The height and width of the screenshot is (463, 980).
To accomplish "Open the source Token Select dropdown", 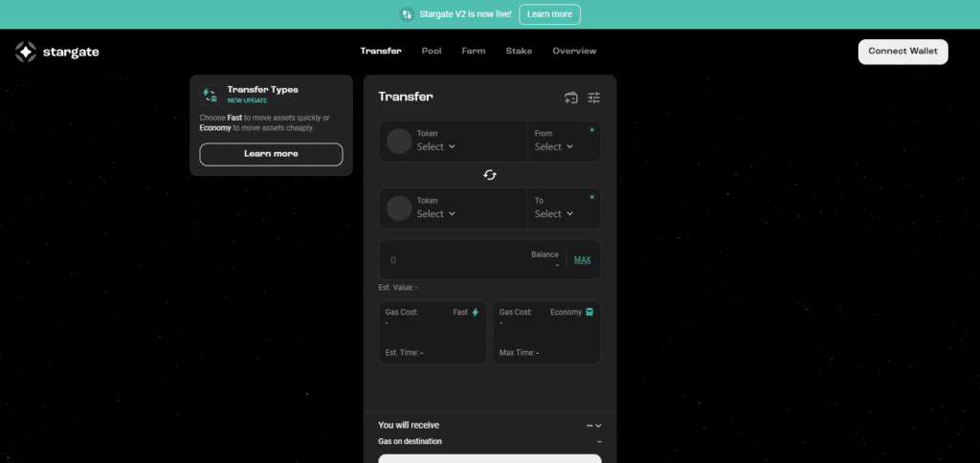I will (x=436, y=146).
